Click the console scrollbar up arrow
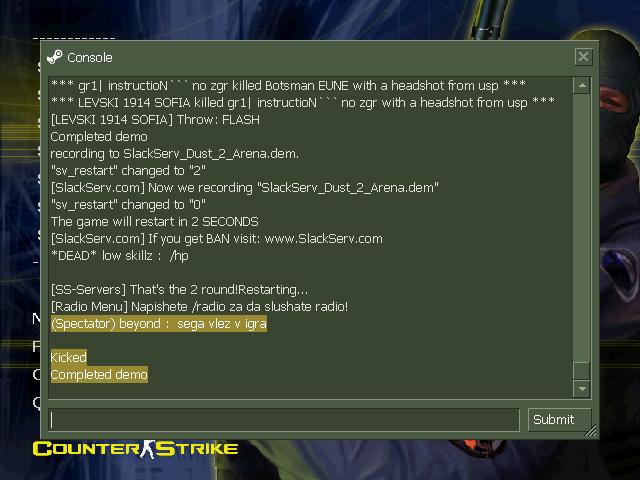640x480 pixels. [582, 86]
